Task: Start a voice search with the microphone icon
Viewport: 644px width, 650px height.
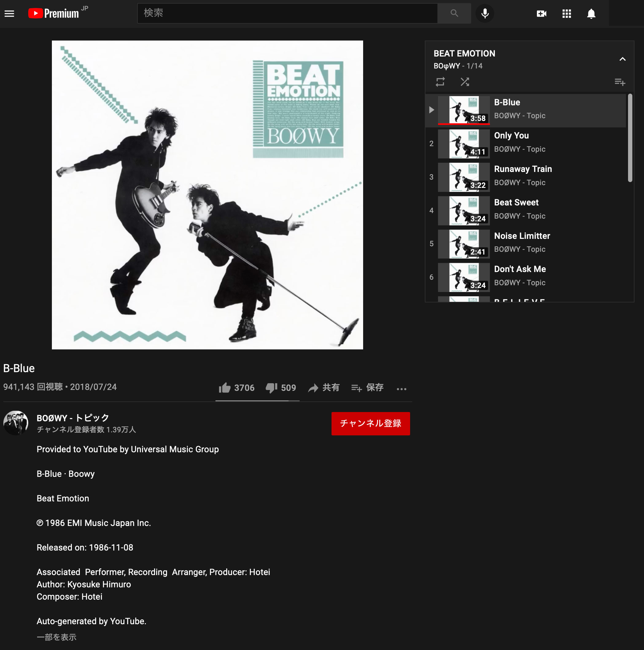Action: tap(484, 13)
